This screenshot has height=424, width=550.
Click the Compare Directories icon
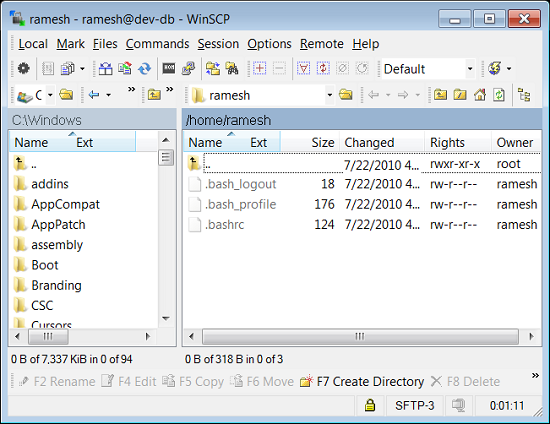pos(106,68)
